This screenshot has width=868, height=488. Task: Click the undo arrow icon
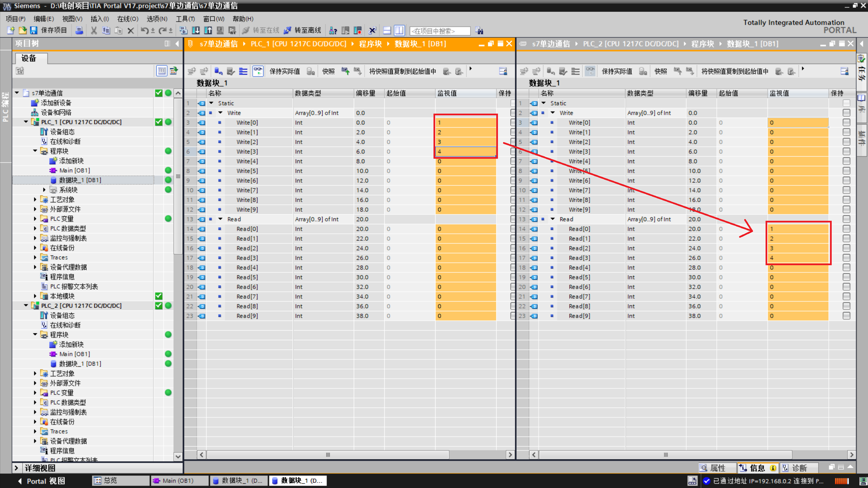[x=144, y=31]
